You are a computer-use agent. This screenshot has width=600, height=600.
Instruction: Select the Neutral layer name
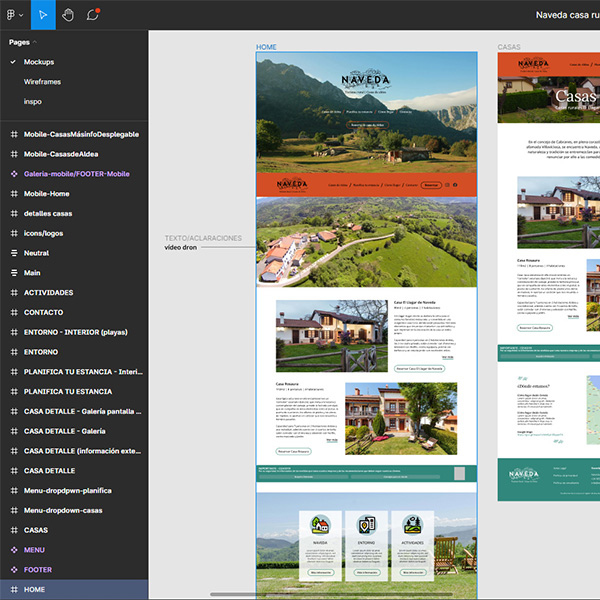[36, 253]
